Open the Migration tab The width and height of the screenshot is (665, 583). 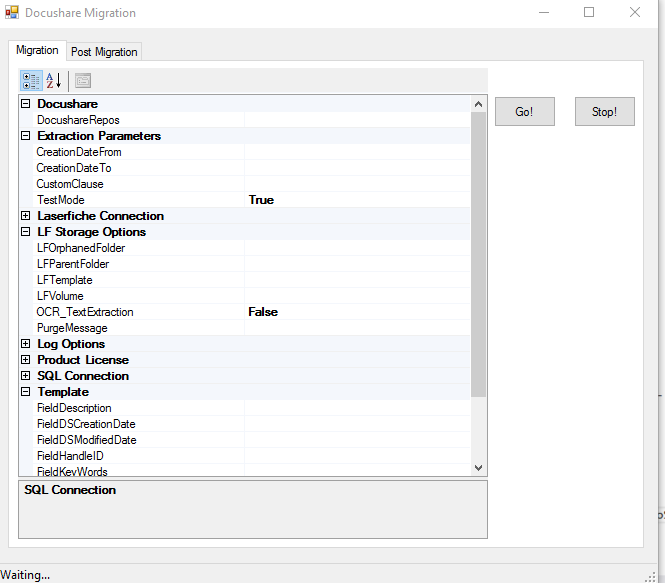pos(37,50)
